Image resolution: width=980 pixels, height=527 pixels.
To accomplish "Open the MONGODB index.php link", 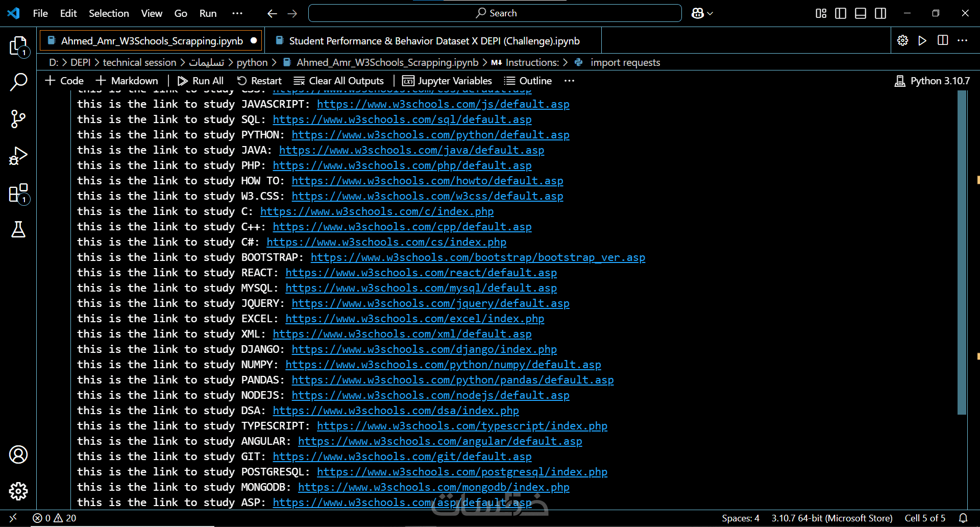I will pos(434,487).
